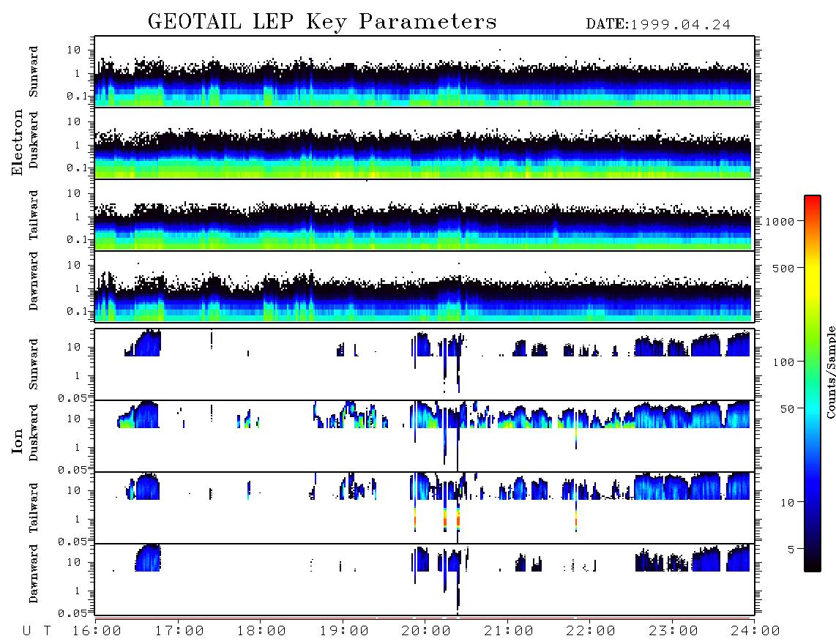Click the "GEOTAIL LEP Key Parameters" title
The image size is (836, 644).
[322, 22]
